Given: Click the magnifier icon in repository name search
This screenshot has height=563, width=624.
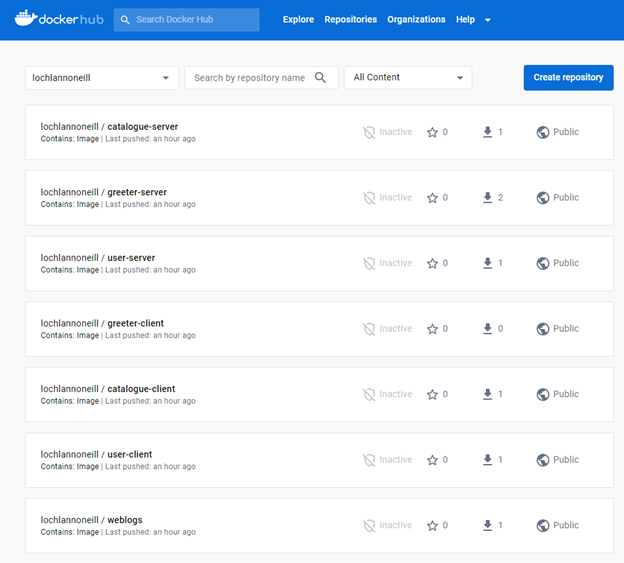Looking at the screenshot, I should 320,78.
